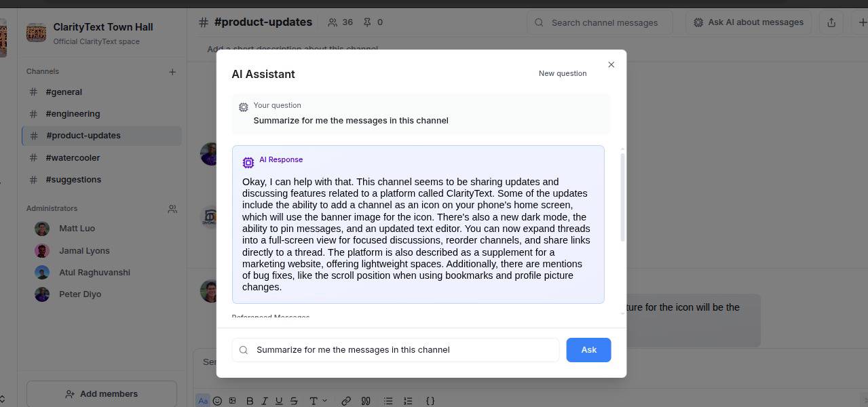Select the #product-updates channel in sidebar
Screen dimensions: 868x407
102,135
